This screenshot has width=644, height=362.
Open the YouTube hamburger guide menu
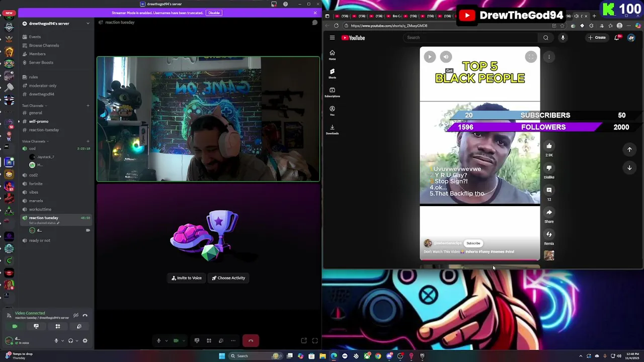(332, 38)
